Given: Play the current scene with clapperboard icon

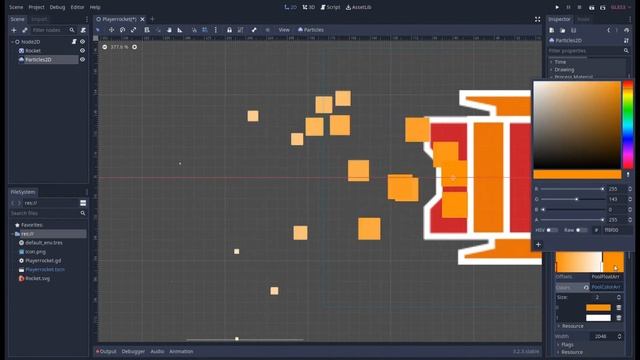Looking at the screenshot, I should 591,7.
